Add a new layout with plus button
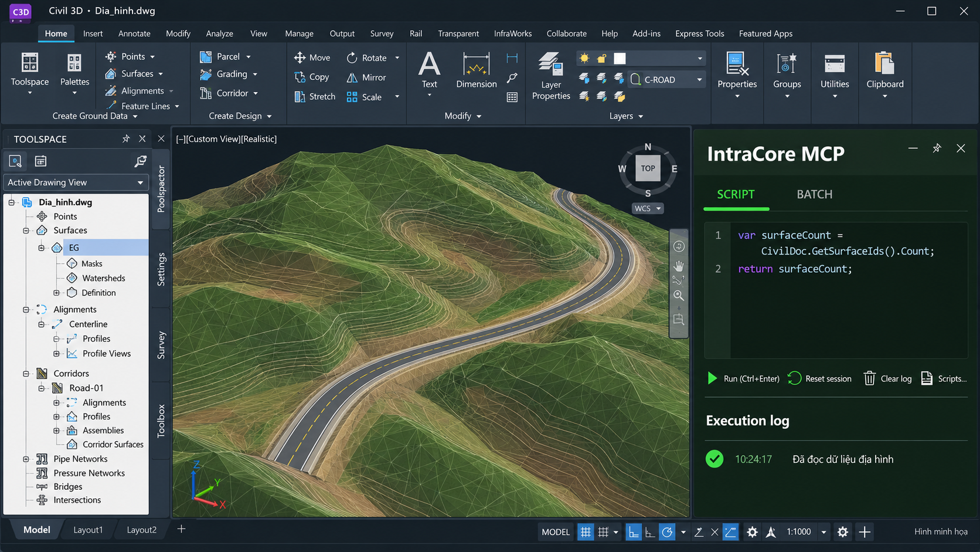Screen dimensions: 980x552 [181, 529]
